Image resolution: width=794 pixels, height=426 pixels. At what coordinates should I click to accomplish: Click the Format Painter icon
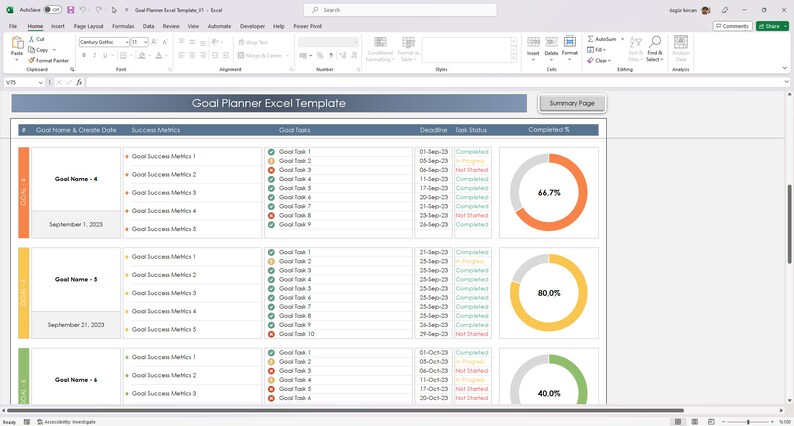(31, 60)
